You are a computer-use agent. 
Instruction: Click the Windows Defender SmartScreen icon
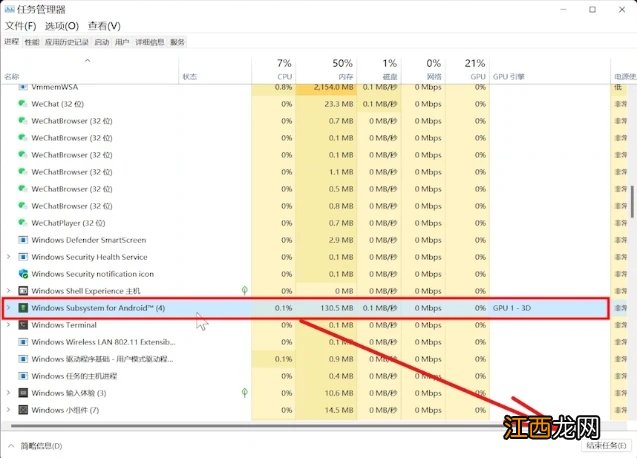point(23,240)
